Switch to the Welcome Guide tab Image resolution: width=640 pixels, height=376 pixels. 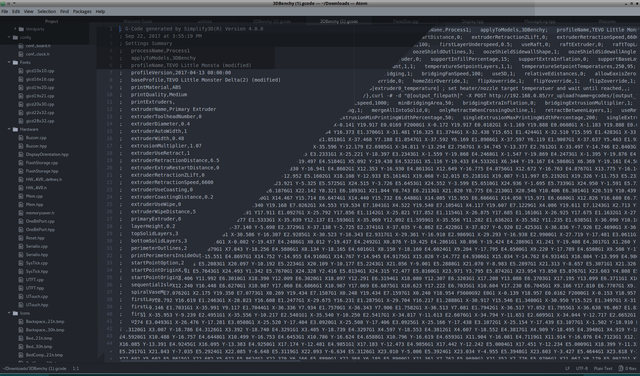click(x=138, y=21)
